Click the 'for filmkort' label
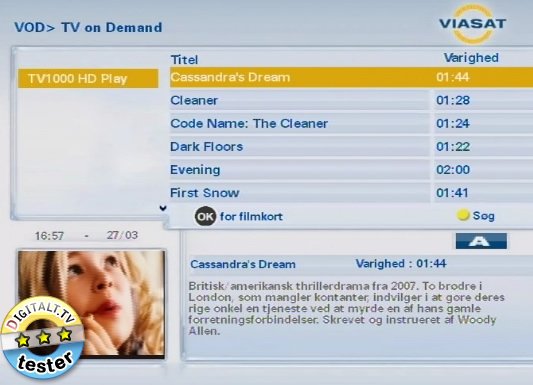 (251, 216)
